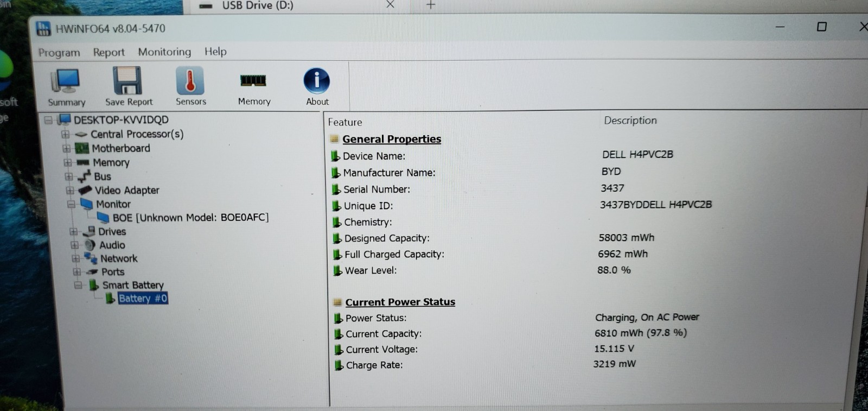Image resolution: width=868 pixels, height=411 pixels.
Task: Click the 15.115 V voltage value
Action: [x=614, y=349]
